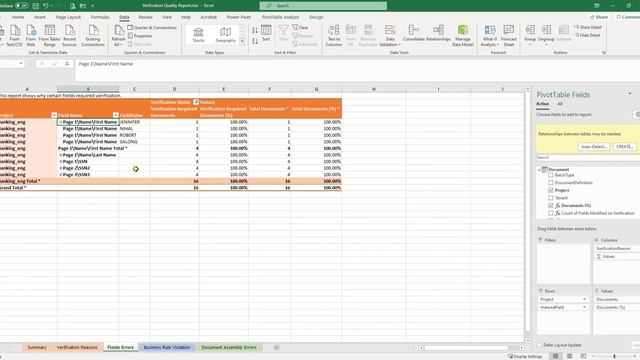Open the Name Box dropdown
Screen dimensions: 640x360
click(21, 64)
